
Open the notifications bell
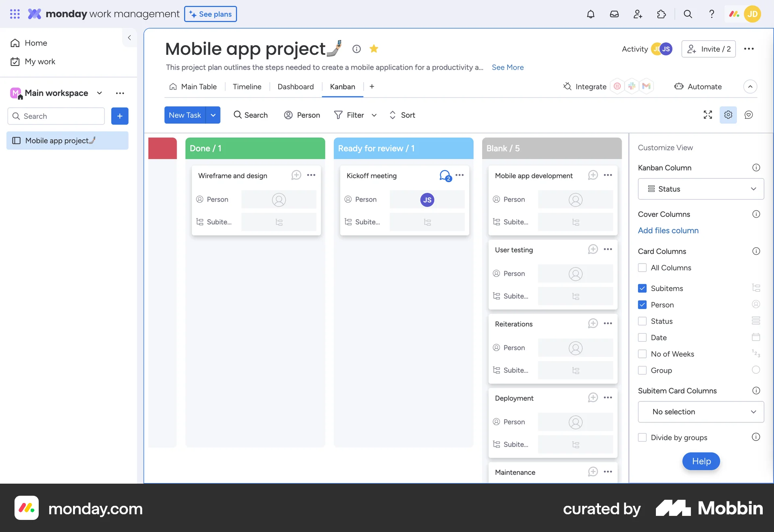coord(591,14)
